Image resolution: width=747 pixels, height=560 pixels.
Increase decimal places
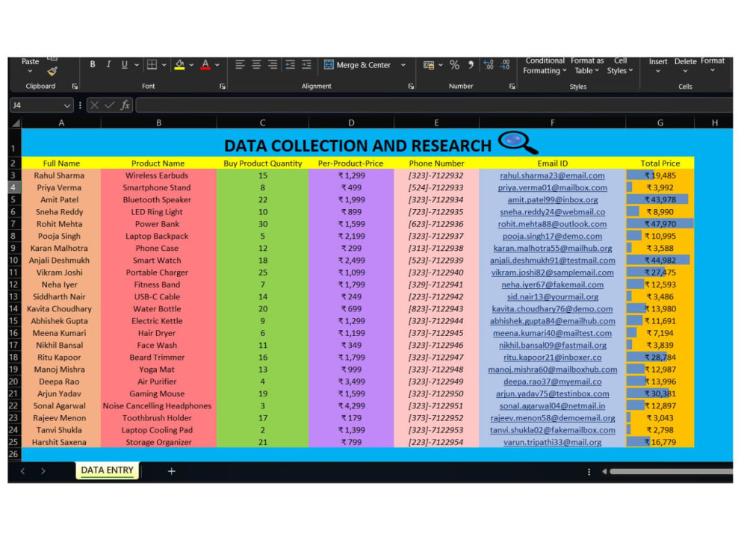click(489, 65)
